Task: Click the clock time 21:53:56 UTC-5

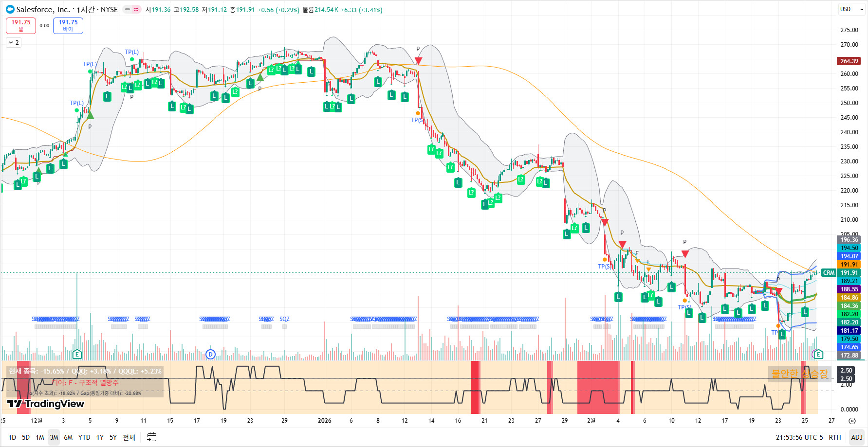Action: click(799, 437)
